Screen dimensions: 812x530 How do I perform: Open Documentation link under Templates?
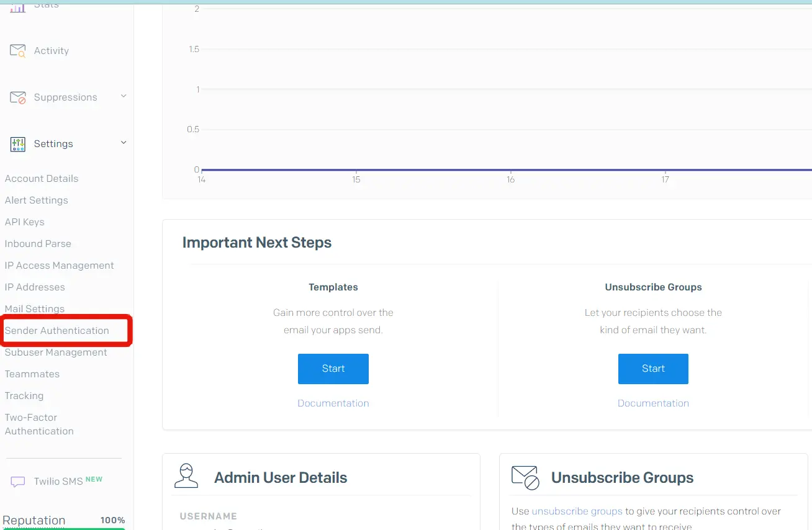tap(333, 403)
